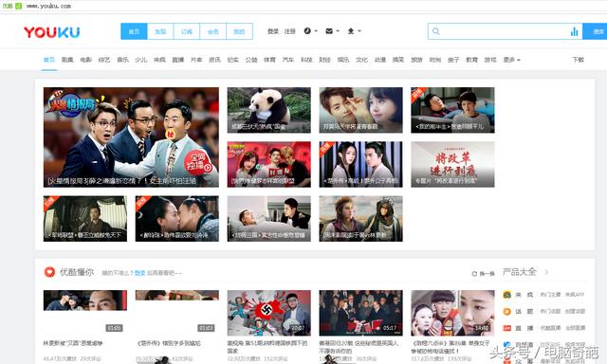Open the kissing couple drama thumbnail
Screen dimensions: 607x364
[x=177, y=219]
